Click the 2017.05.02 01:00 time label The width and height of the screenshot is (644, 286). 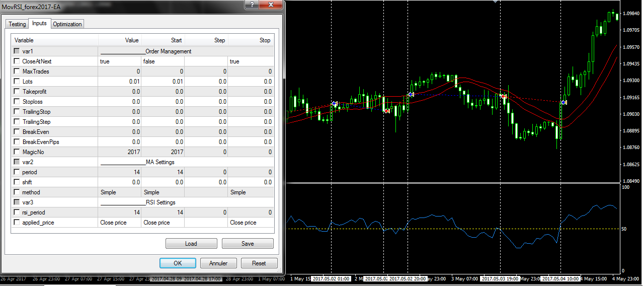tap(332, 278)
